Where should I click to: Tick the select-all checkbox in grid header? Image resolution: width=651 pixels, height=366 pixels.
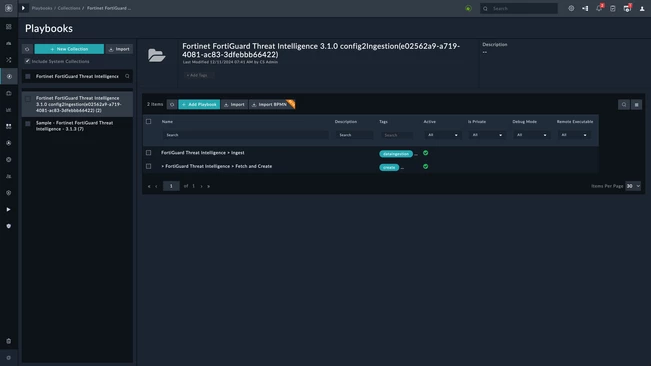(x=149, y=122)
